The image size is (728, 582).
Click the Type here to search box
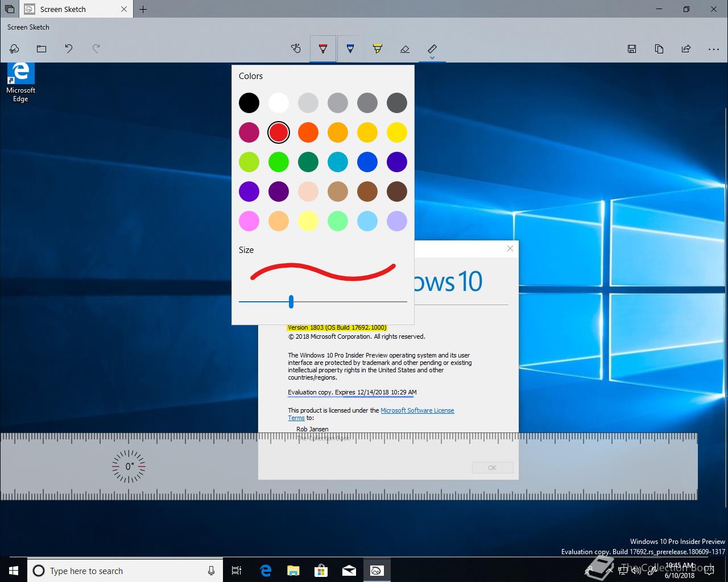[124, 571]
